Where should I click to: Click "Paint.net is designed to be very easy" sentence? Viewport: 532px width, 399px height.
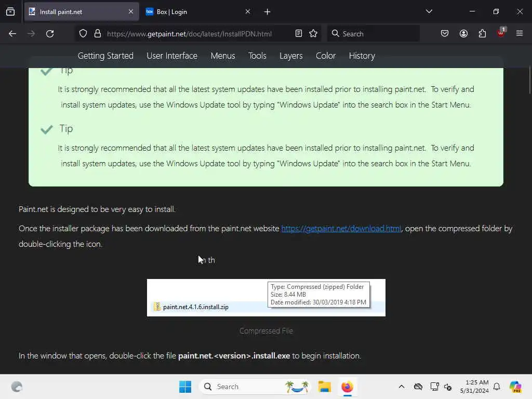pyautogui.click(x=97, y=209)
